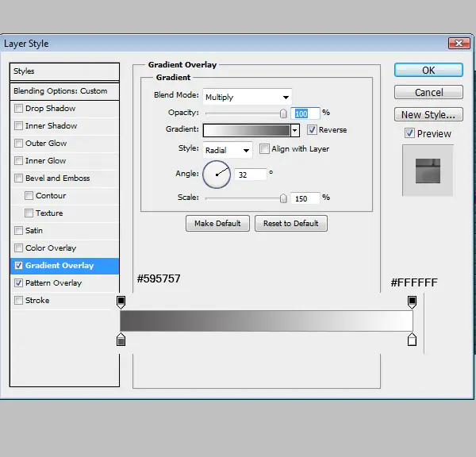The height and width of the screenshot is (457, 476).
Task: Enable the Stroke checkbox
Action: click(x=18, y=301)
